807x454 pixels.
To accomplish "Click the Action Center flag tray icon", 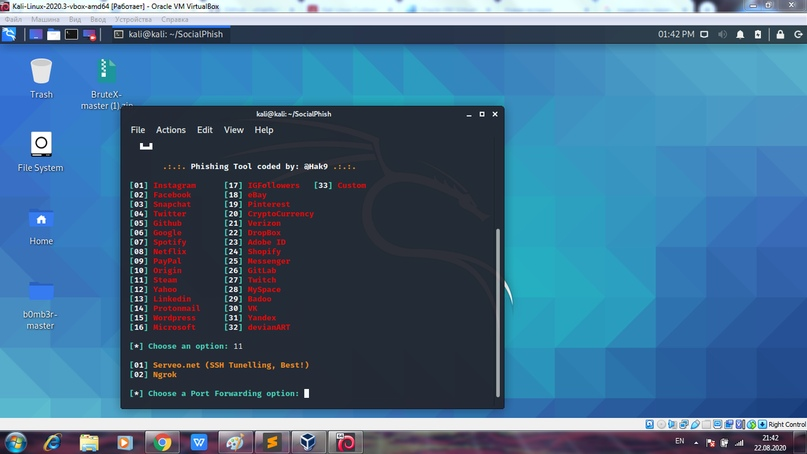I will tap(710, 443).
